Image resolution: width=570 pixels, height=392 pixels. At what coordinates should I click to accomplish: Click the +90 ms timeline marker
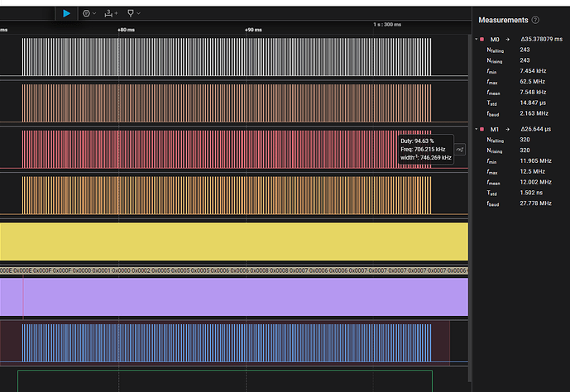(x=252, y=30)
